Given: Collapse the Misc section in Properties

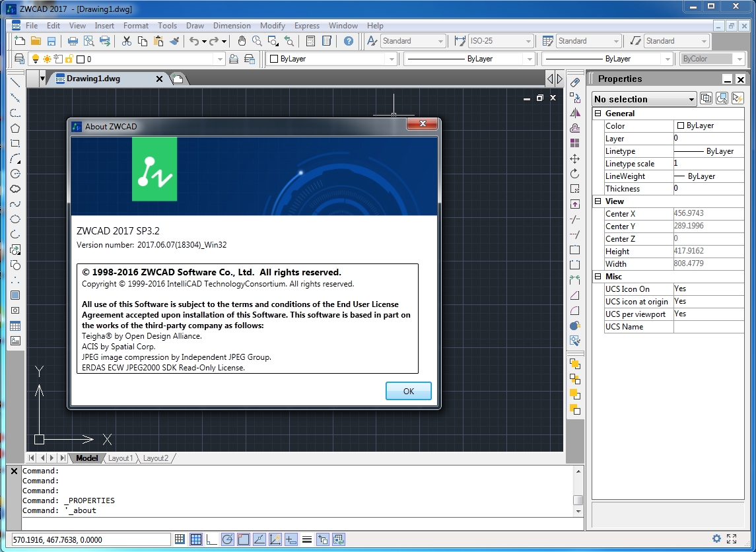Looking at the screenshot, I should click(598, 276).
